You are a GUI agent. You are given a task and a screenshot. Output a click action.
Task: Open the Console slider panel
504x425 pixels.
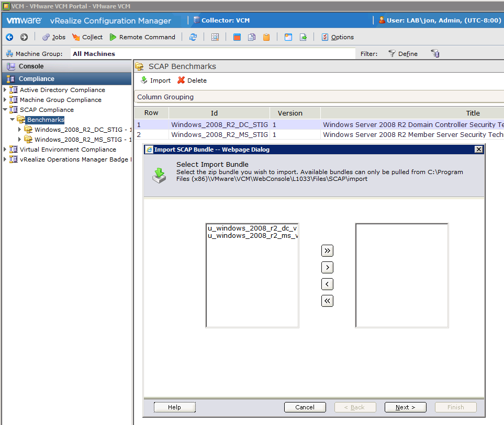(x=67, y=66)
